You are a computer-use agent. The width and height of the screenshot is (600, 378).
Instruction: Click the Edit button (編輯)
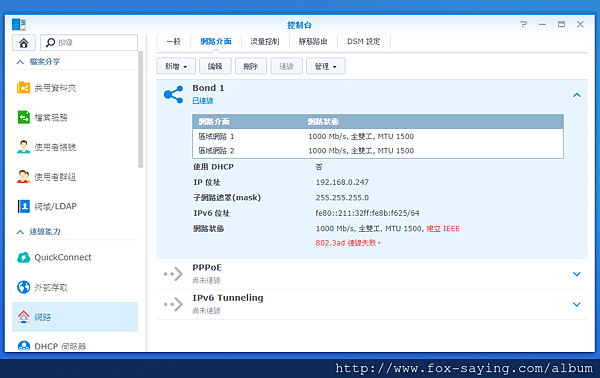coord(215,66)
